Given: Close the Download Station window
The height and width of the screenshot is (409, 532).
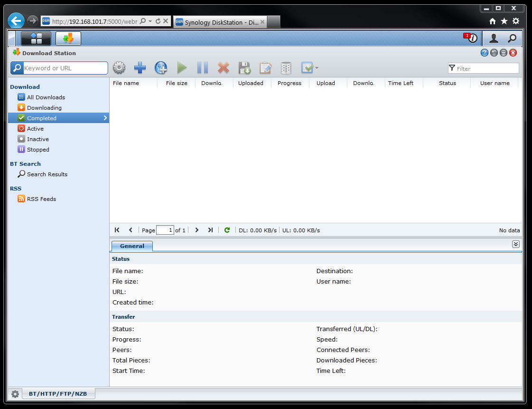Looking at the screenshot, I should click(x=513, y=53).
